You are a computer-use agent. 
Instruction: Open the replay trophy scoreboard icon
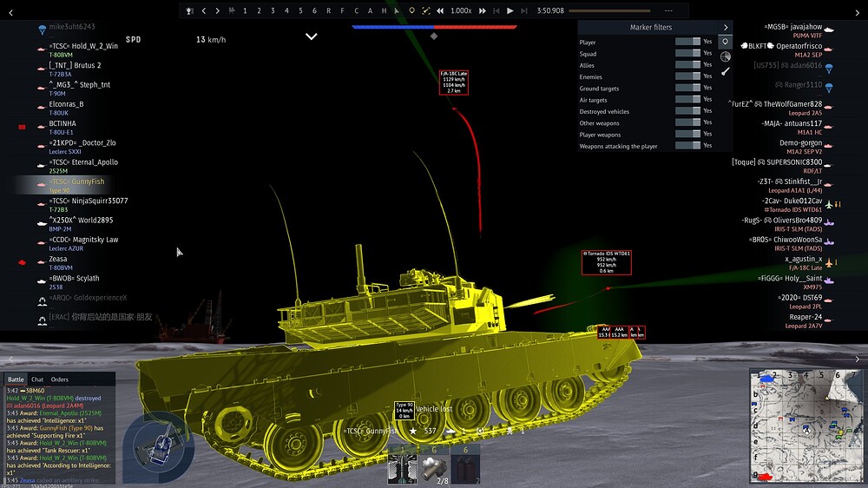tap(190, 10)
